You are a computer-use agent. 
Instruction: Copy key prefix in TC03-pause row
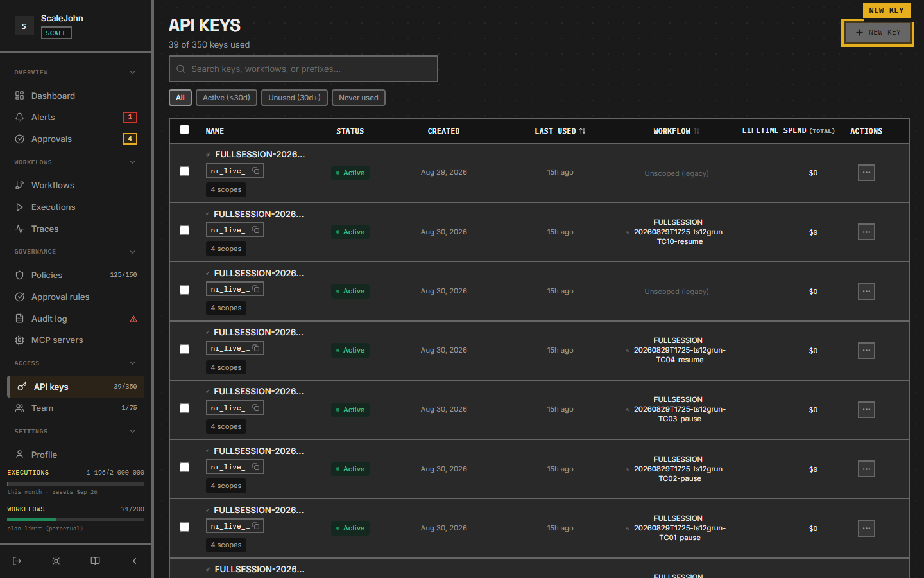(256, 408)
